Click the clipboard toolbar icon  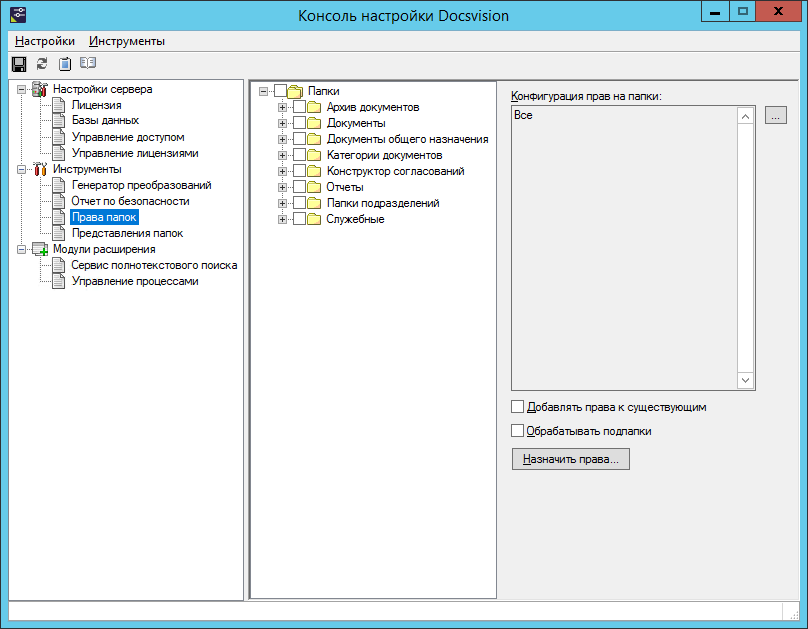point(65,64)
